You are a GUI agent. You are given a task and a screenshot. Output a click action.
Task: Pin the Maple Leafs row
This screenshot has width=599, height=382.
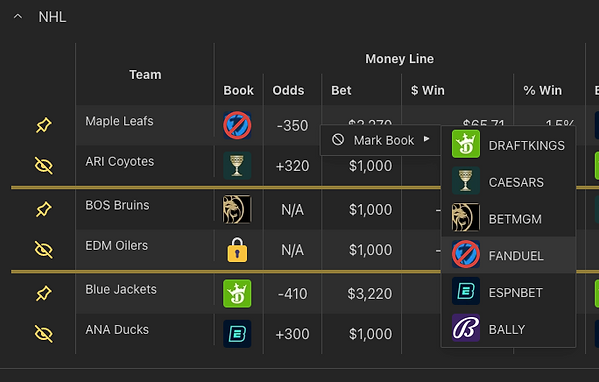pyautogui.click(x=44, y=125)
